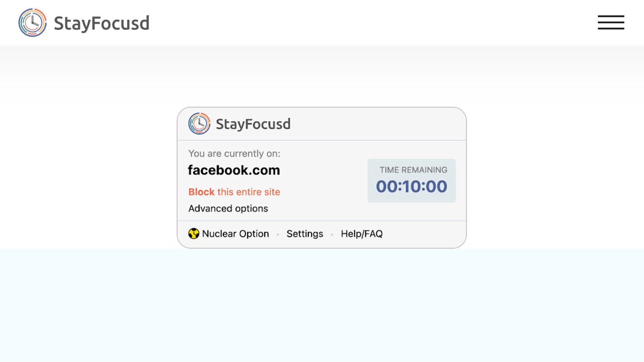Image resolution: width=644 pixels, height=362 pixels.
Task: Click the StayFocusd wordmark in the page header
Action: coord(101,23)
